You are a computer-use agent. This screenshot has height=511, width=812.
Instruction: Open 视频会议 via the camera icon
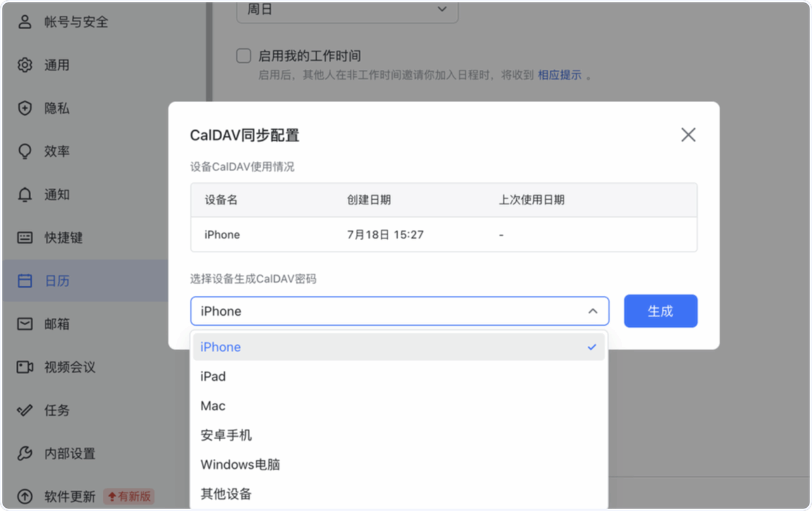coord(24,367)
